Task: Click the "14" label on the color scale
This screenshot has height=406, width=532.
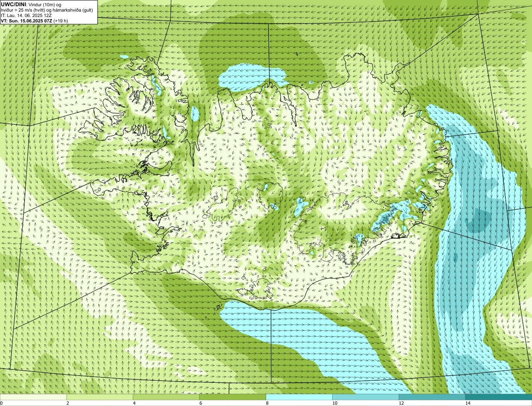Action: (x=468, y=403)
